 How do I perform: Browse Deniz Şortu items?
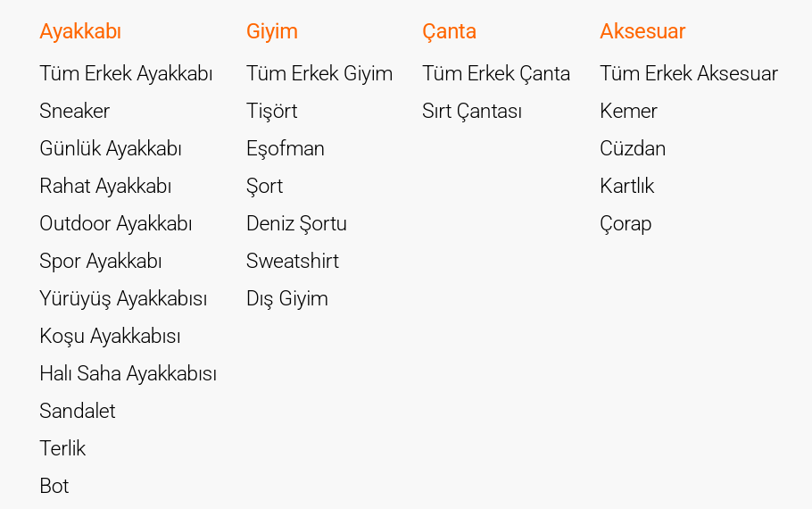pos(296,223)
